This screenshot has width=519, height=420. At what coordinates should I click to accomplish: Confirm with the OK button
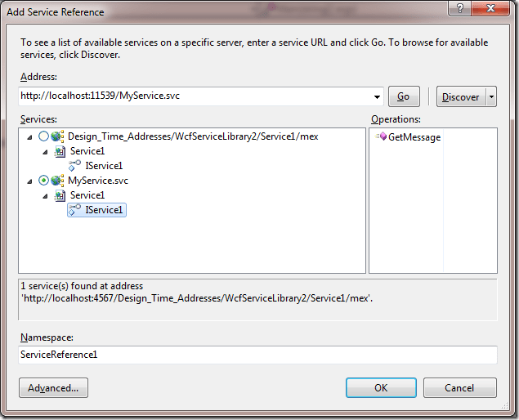(381, 387)
